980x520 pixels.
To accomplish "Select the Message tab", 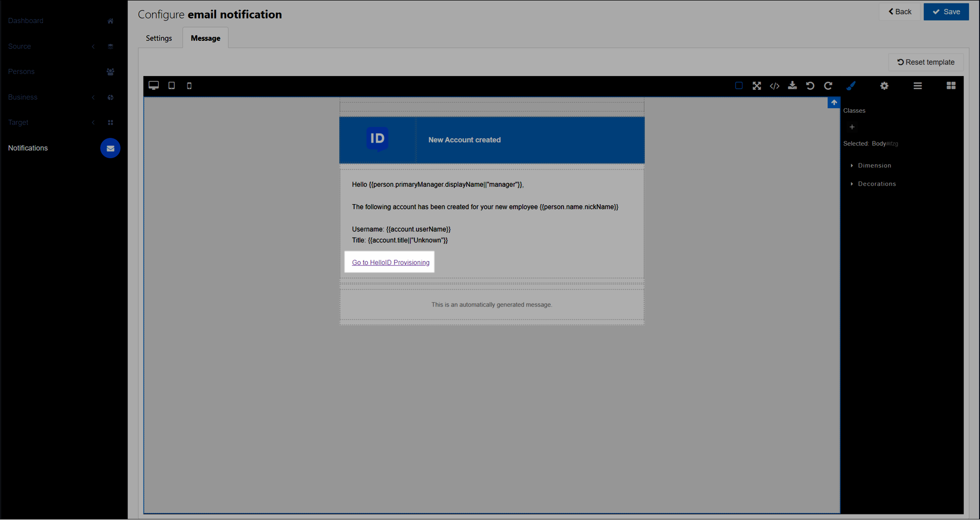I will 206,38.
